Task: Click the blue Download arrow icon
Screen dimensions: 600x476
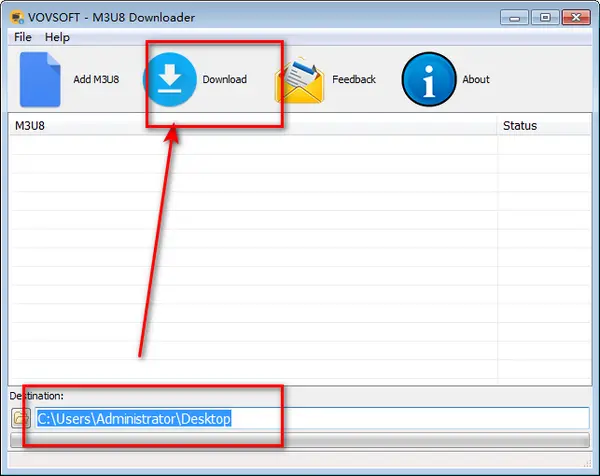Action: click(x=170, y=79)
